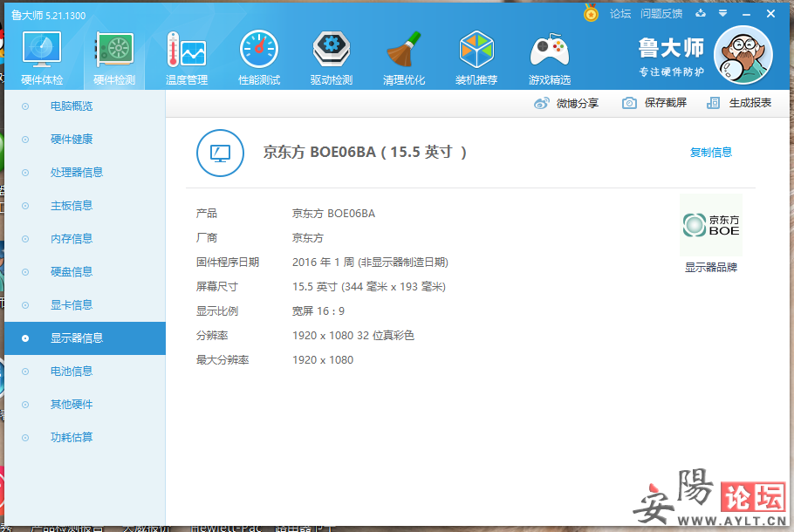Click aspect ratio value 宽屏 16 : 9
The width and height of the screenshot is (794, 532).
[x=318, y=311]
